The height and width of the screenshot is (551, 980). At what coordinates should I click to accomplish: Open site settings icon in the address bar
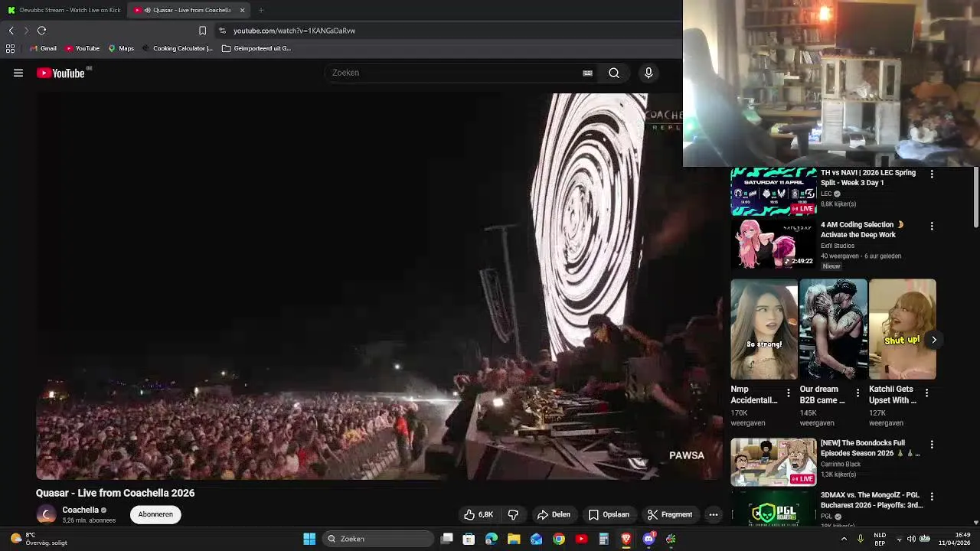222,31
